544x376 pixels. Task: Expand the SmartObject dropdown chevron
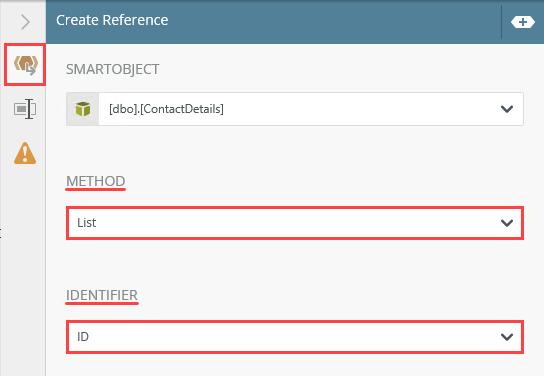pyautogui.click(x=507, y=109)
